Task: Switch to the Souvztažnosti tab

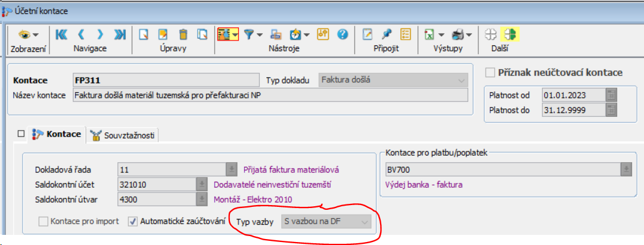Action: point(123,135)
